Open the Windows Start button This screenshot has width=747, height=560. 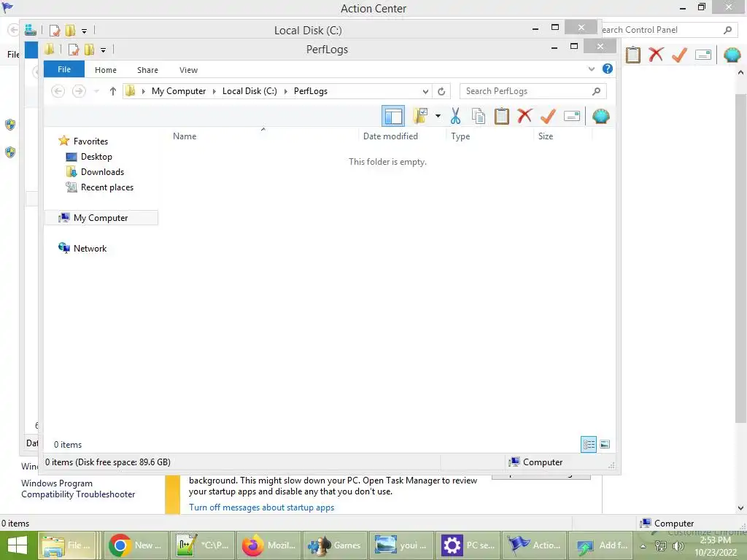18,545
